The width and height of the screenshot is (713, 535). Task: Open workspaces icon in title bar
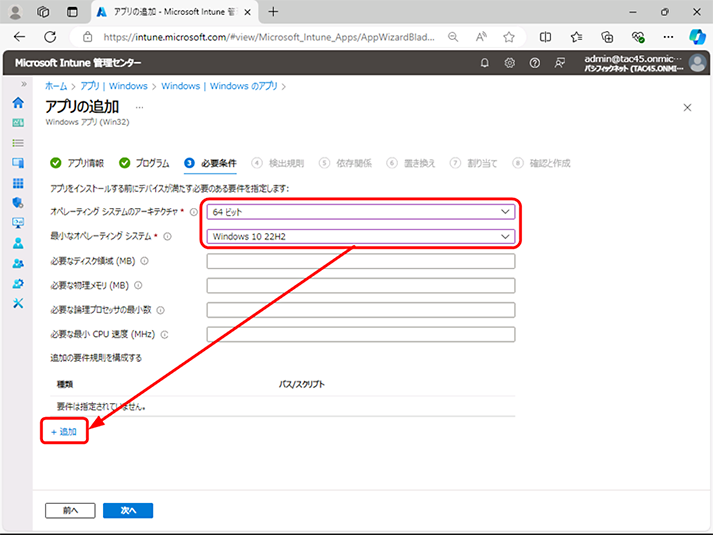click(43, 12)
